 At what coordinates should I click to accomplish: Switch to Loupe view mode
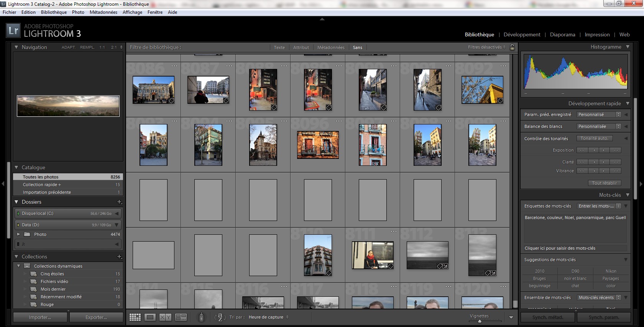coord(150,317)
